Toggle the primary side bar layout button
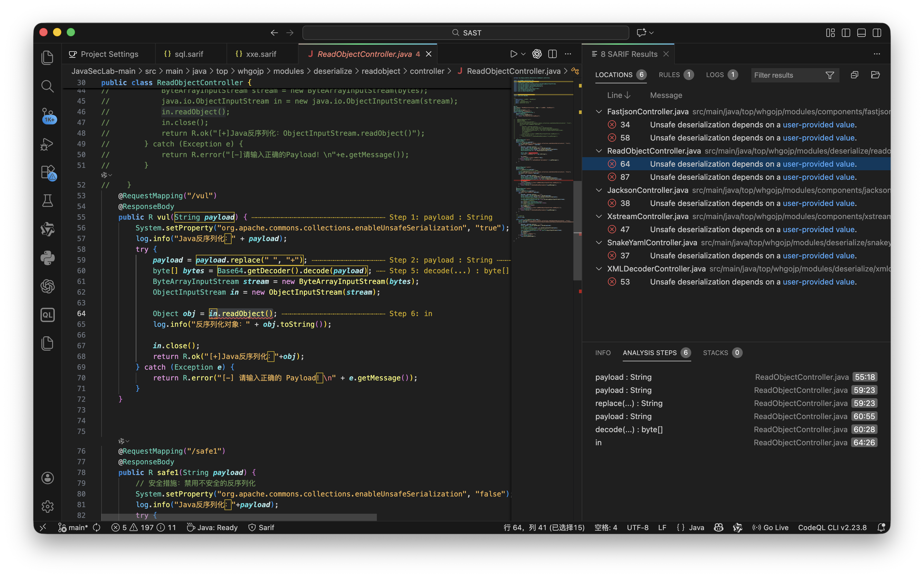This screenshot has height=578, width=924. coord(846,33)
